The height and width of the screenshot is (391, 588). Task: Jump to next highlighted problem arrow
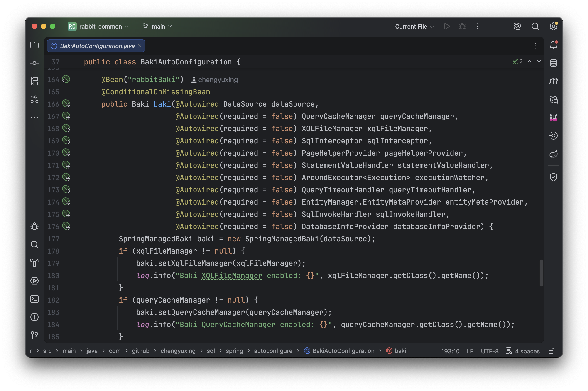pyautogui.click(x=539, y=61)
